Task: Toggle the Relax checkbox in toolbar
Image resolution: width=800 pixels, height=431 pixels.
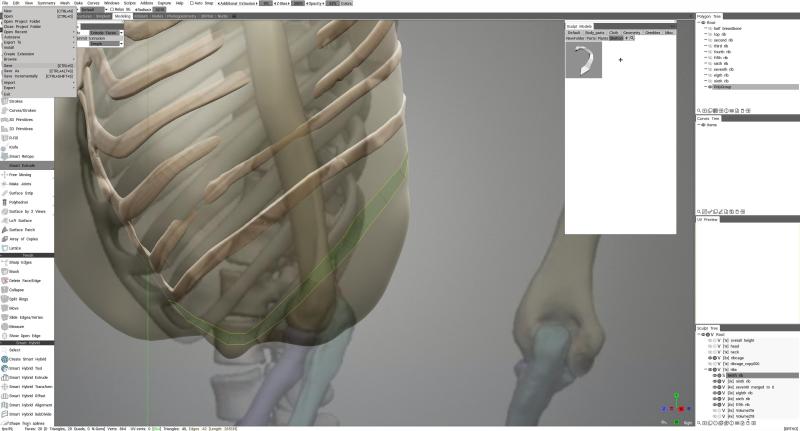Action: click(112, 9)
